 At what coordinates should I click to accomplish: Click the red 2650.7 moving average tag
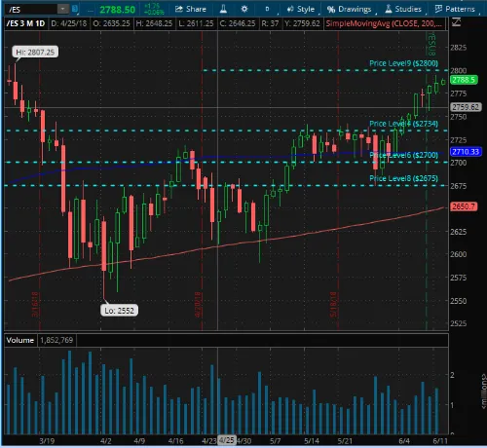(x=464, y=206)
